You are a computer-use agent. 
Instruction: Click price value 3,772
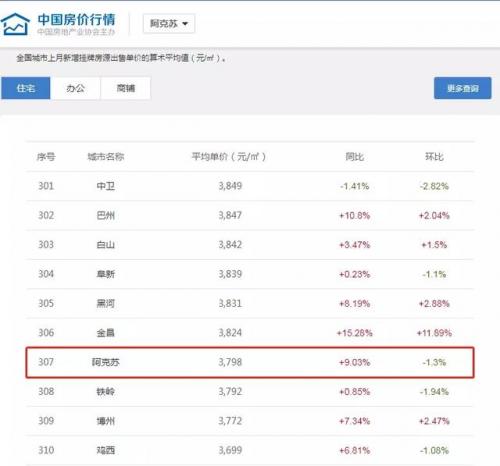(x=230, y=421)
